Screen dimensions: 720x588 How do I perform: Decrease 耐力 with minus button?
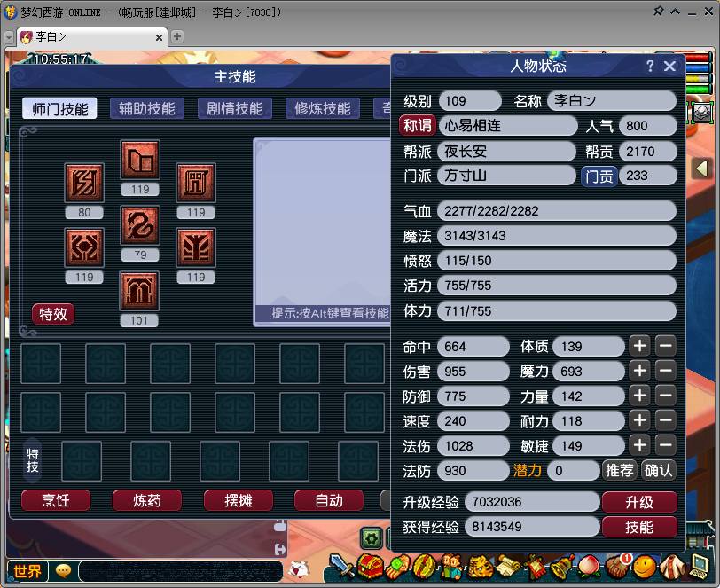665,420
